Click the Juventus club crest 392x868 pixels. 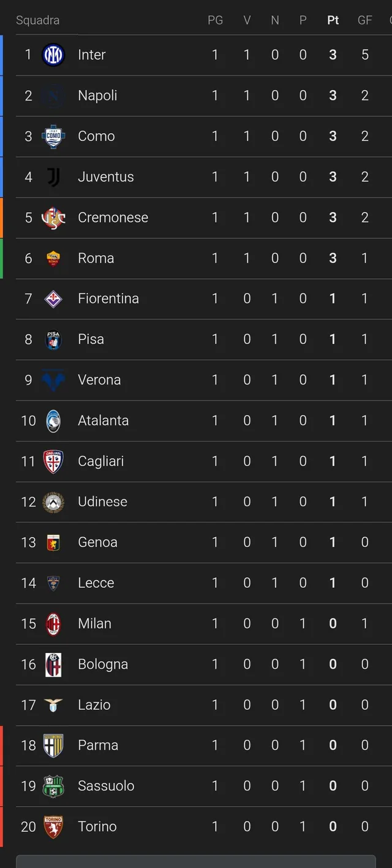click(x=53, y=177)
